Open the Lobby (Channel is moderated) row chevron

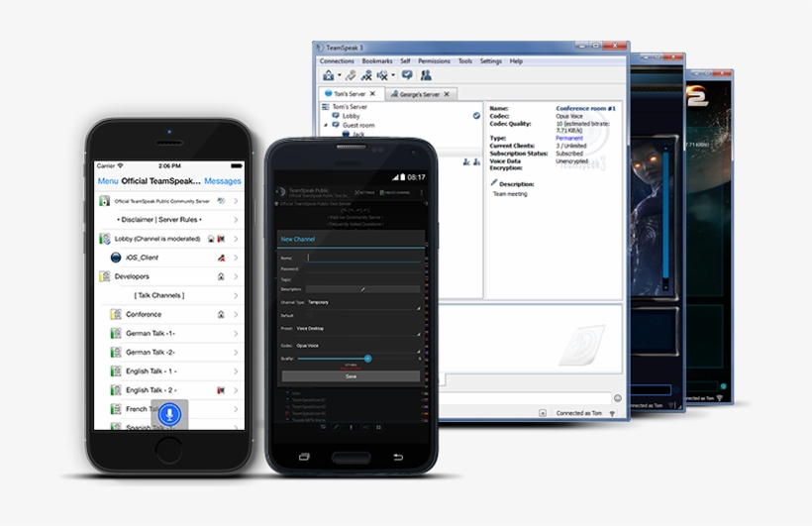coord(236,239)
